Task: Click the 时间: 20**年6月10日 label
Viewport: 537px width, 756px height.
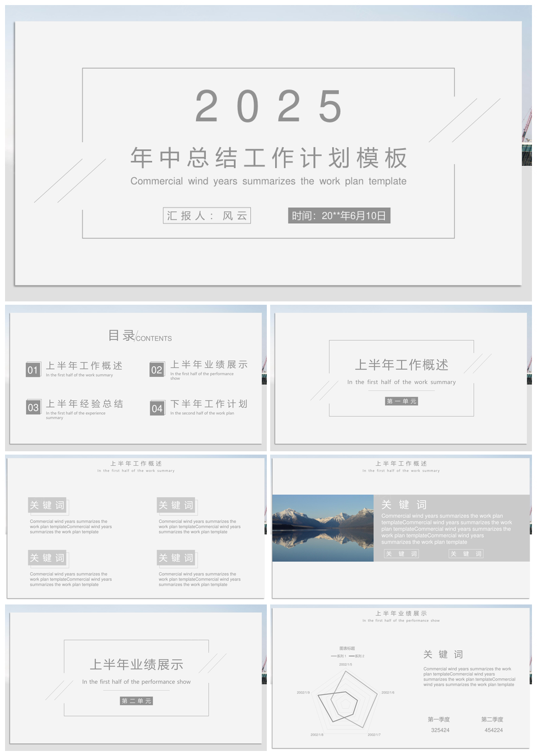Action: pos(339,216)
